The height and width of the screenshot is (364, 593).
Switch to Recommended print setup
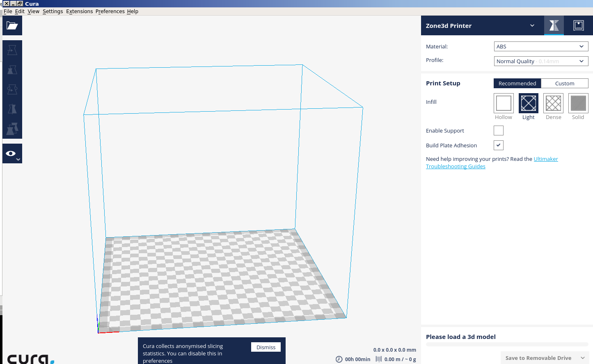(517, 83)
